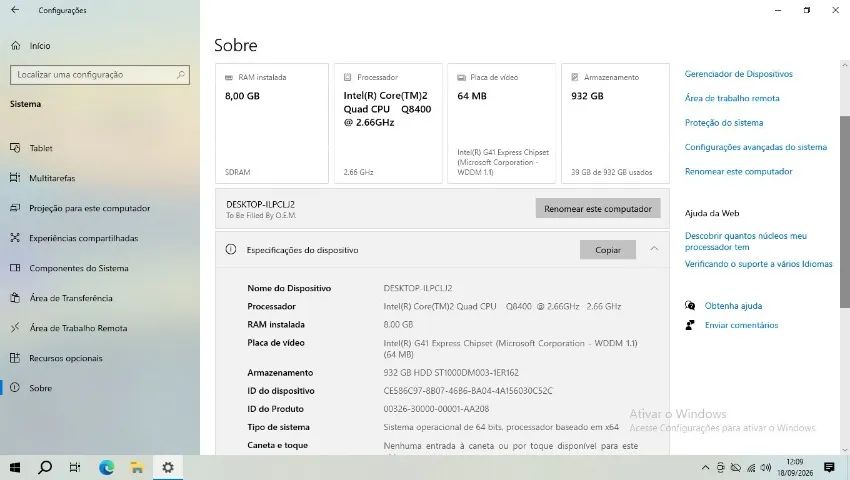Open Gerenciador de Dispositivos link
Screen dimensions: 850x480
738,74
